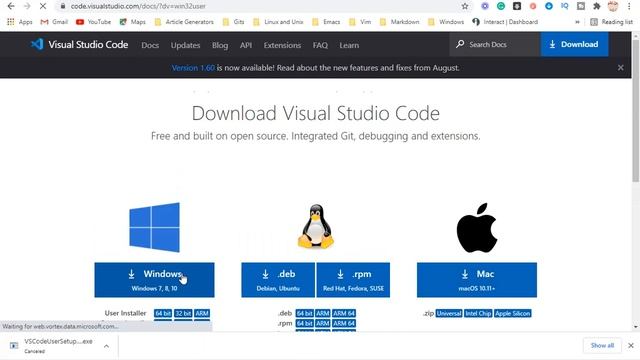Choose the User Installer 64 bit option
The image size is (640, 360).
(163, 313)
